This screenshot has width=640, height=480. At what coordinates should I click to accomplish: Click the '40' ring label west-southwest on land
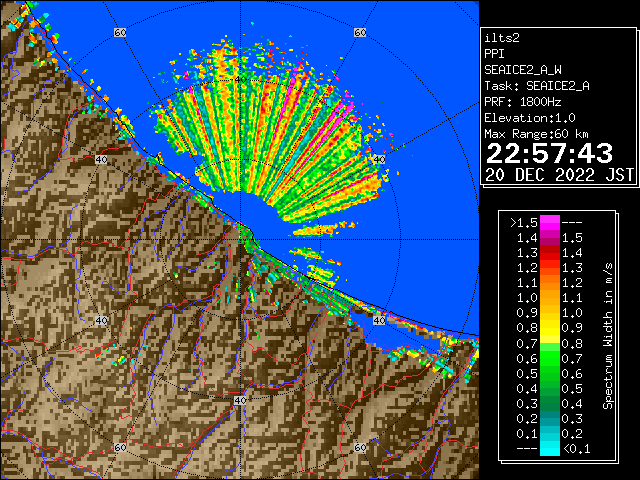click(101, 320)
